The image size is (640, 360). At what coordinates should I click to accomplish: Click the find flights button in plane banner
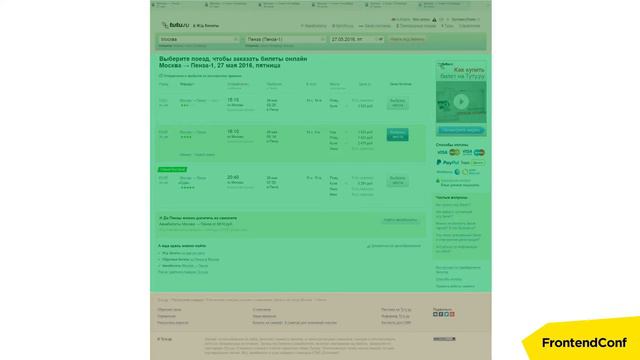coord(400,220)
